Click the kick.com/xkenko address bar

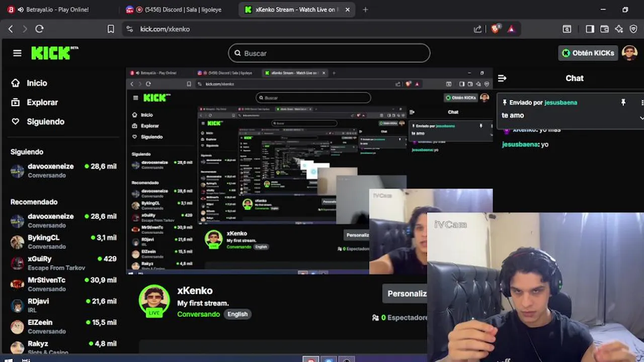pyautogui.click(x=165, y=29)
